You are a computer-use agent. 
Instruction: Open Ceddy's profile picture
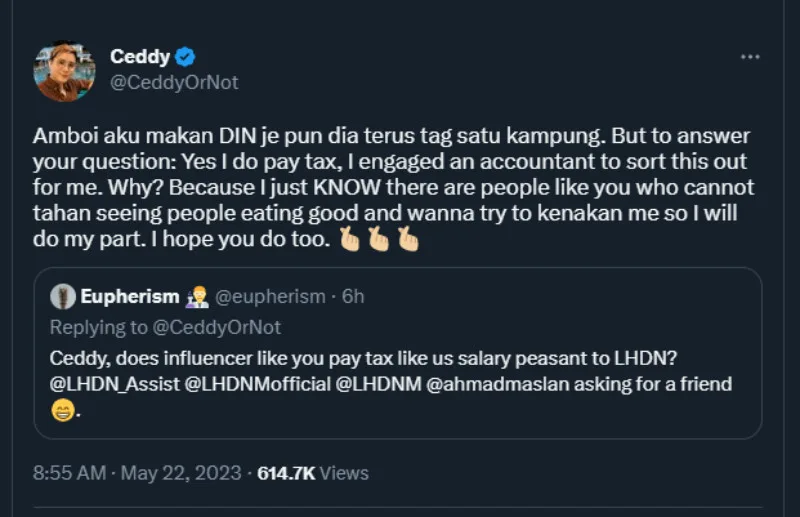[64, 72]
